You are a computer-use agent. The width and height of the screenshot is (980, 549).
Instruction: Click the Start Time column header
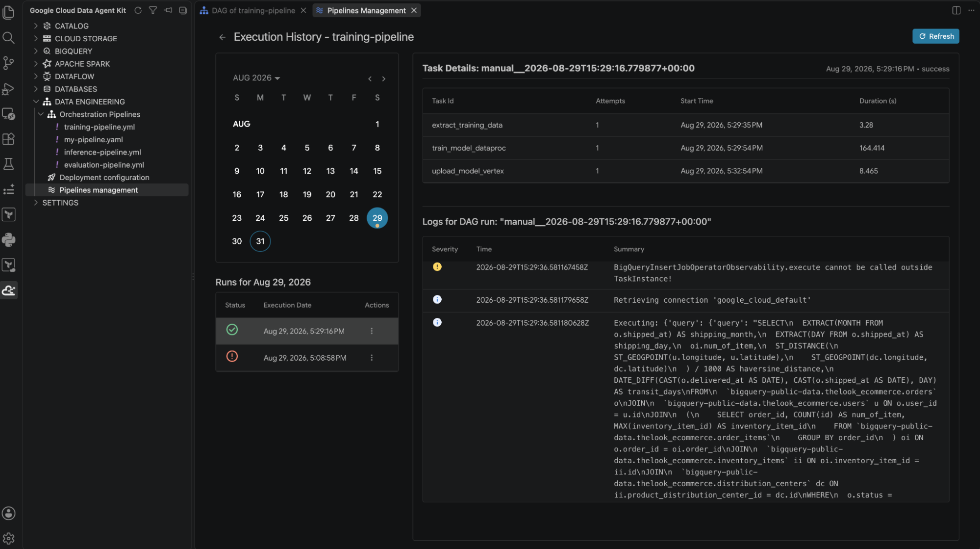[697, 101]
